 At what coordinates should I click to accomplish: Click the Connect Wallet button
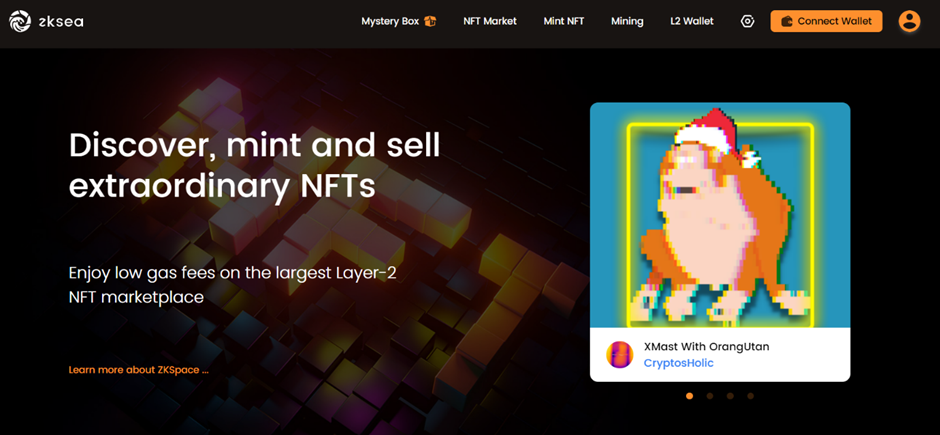pyautogui.click(x=826, y=21)
